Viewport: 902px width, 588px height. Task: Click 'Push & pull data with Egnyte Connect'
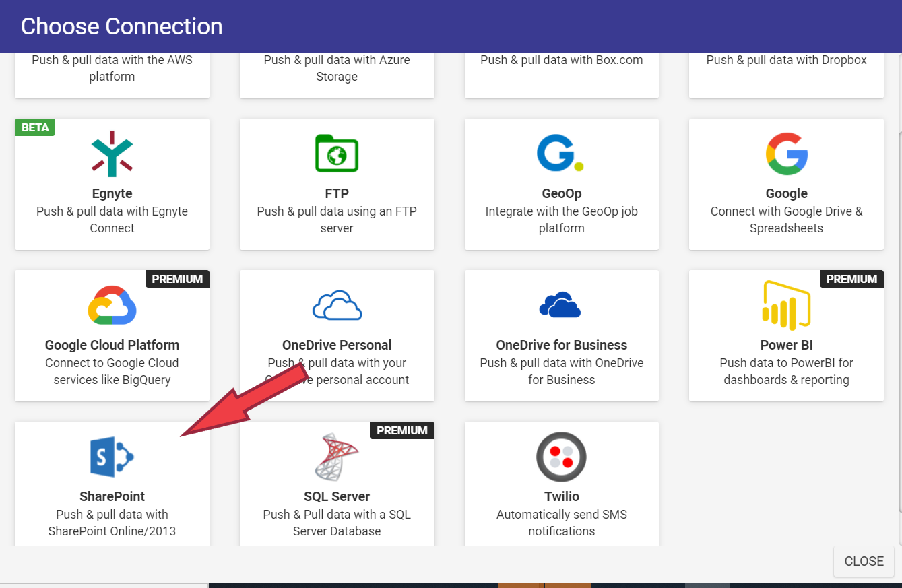[112, 220]
